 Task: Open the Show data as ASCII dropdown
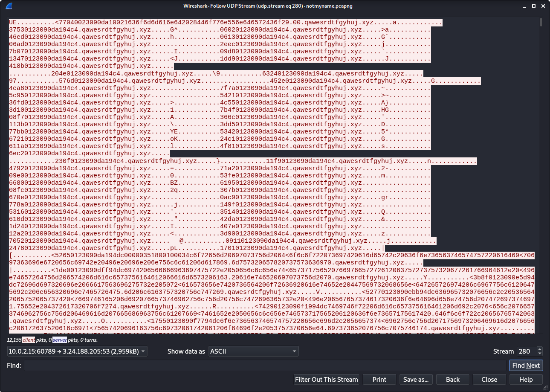click(x=254, y=351)
